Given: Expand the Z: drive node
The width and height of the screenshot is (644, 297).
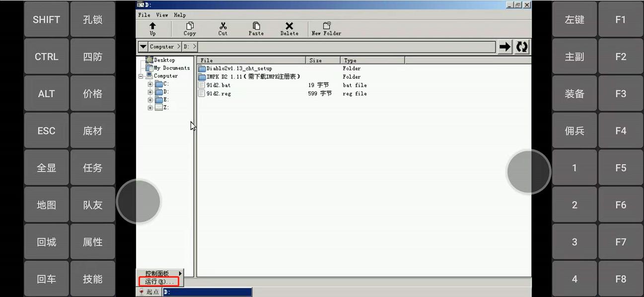Looking at the screenshot, I should (150, 108).
